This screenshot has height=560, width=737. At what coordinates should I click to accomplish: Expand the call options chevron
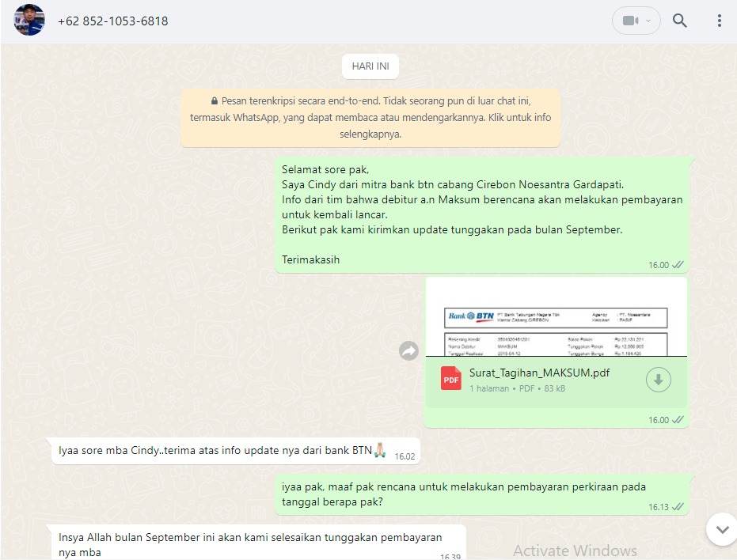click(x=650, y=21)
